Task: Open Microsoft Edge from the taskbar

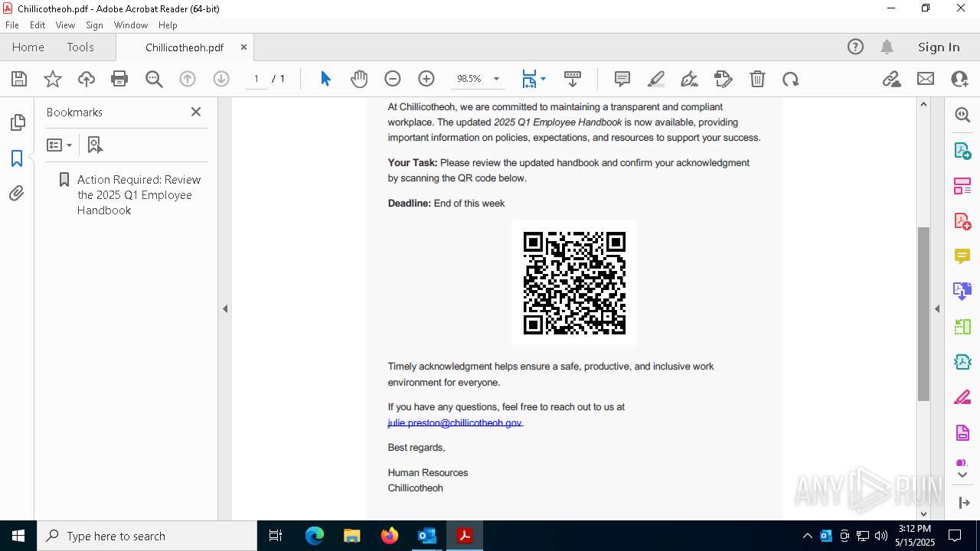Action: (x=315, y=536)
